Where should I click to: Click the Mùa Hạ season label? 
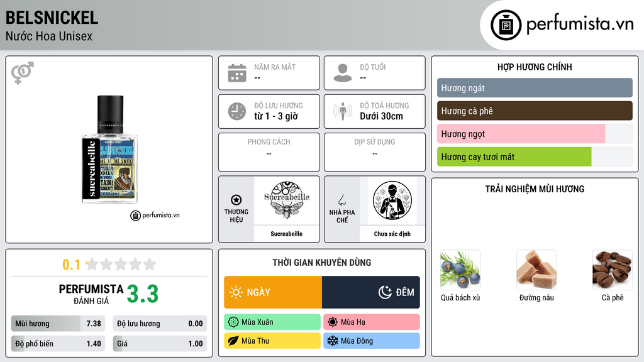point(372,322)
